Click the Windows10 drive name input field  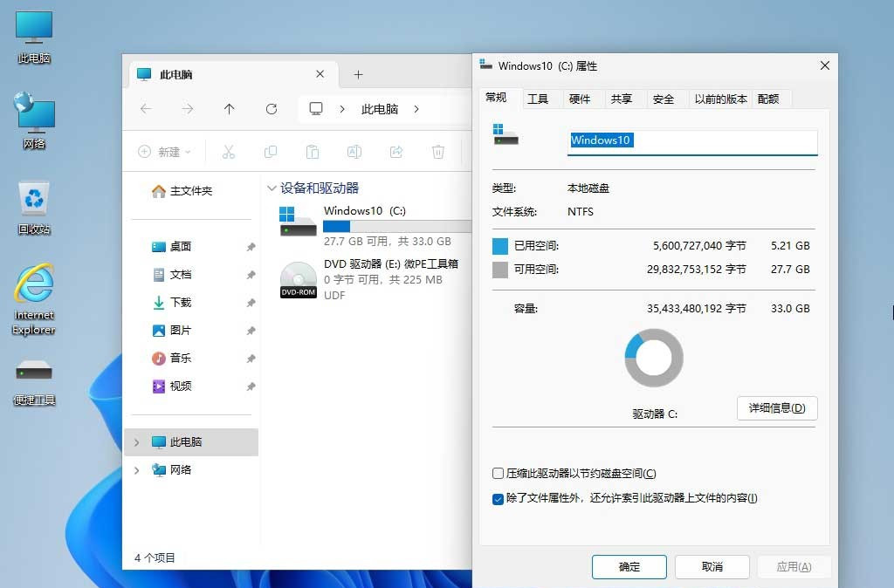pos(691,140)
